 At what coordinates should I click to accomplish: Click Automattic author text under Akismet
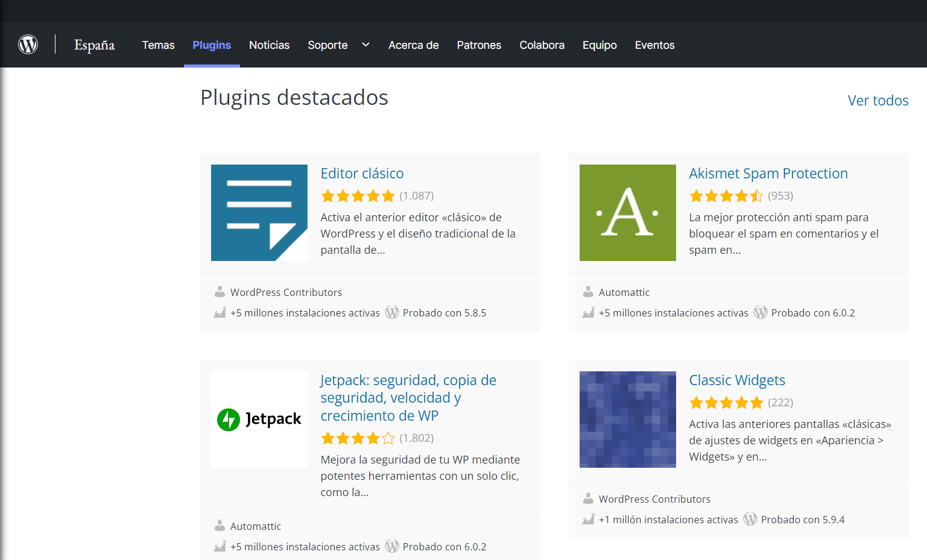pos(624,292)
